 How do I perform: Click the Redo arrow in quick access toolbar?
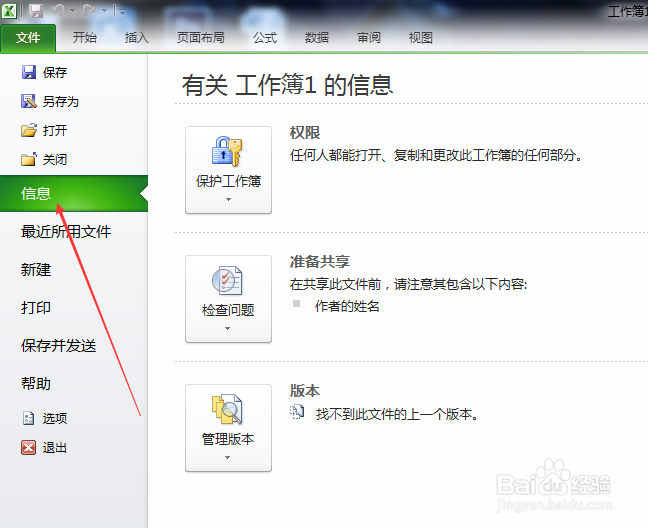[89, 10]
